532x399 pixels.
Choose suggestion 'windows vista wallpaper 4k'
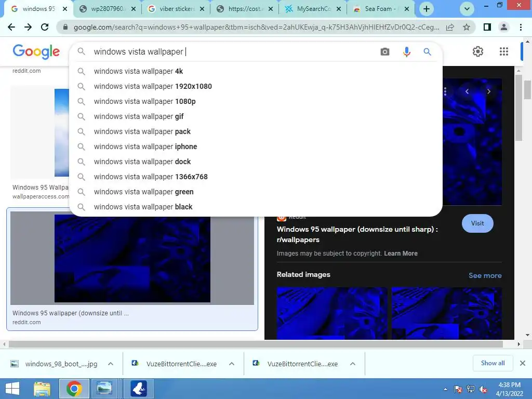pyautogui.click(x=256, y=71)
